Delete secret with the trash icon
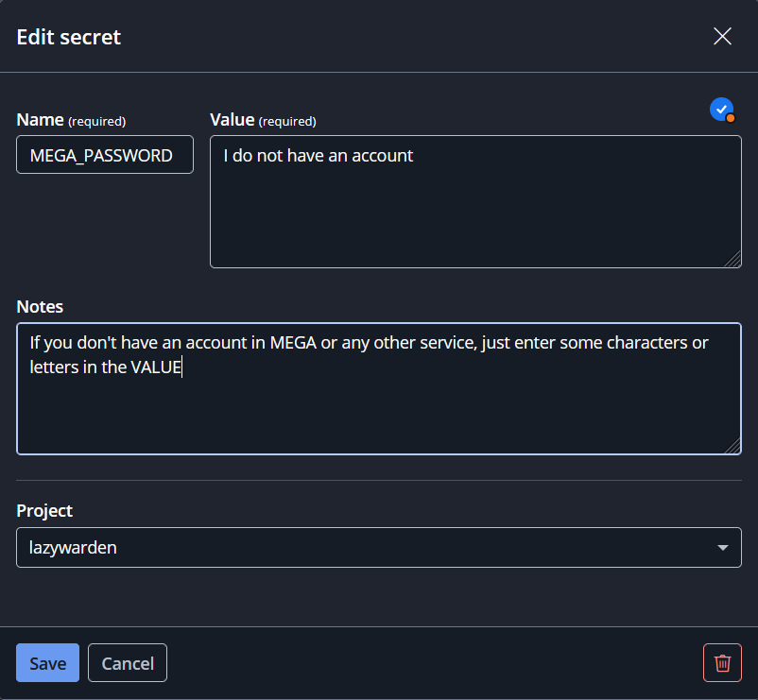The image size is (758, 700). 722,662
